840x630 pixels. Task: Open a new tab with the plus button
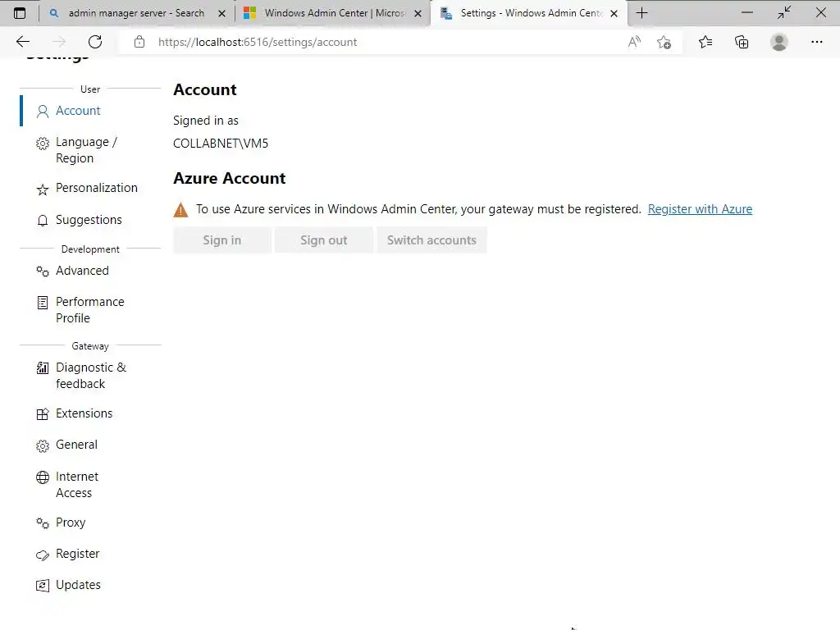tap(641, 13)
